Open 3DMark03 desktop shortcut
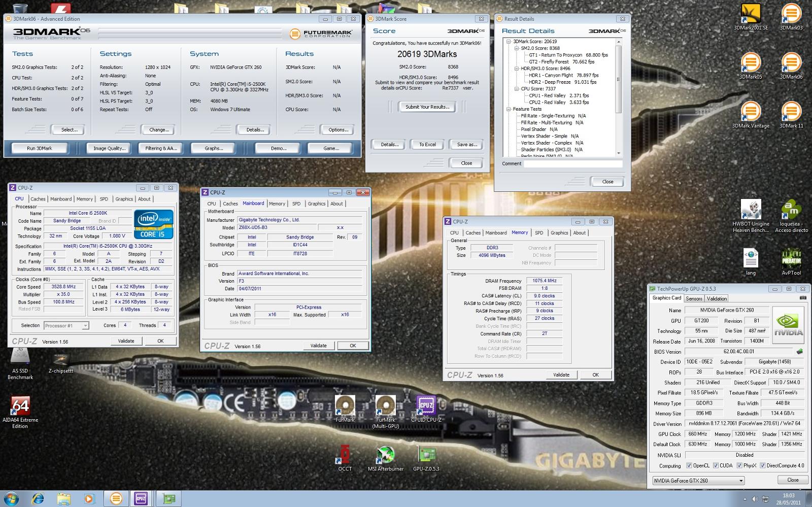 (x=791, y=17)
